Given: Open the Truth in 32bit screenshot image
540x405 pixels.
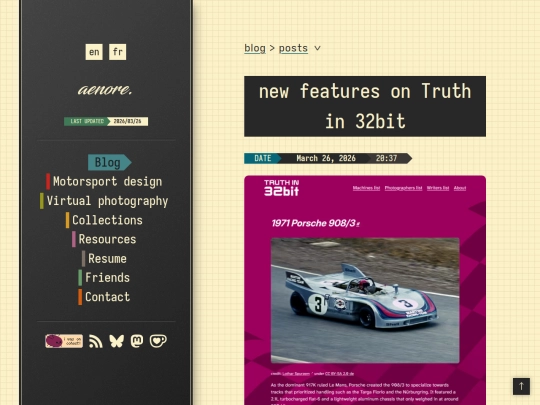Looking at the screenshot, I should tap(365, 290).
